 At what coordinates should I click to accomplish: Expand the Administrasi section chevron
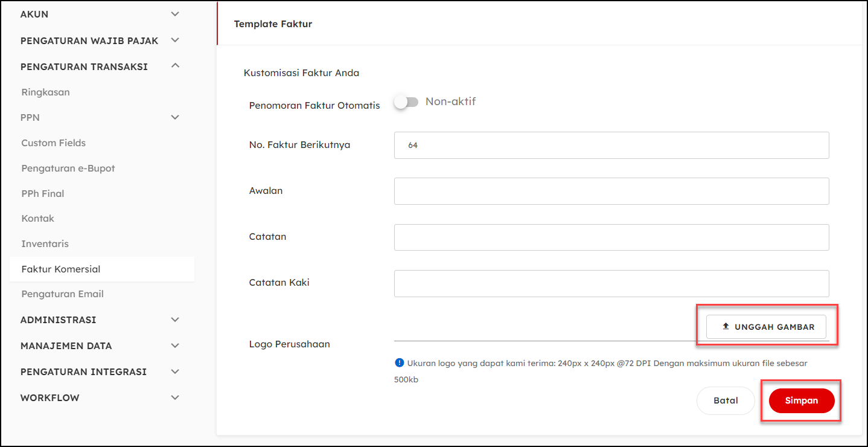pos(175,320)
